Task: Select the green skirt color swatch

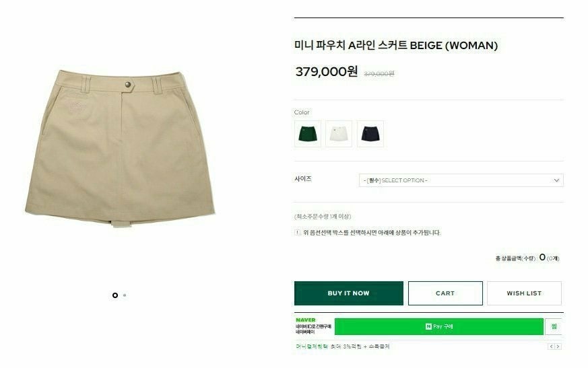Action: pyautogui.click(x=308, y=134)
